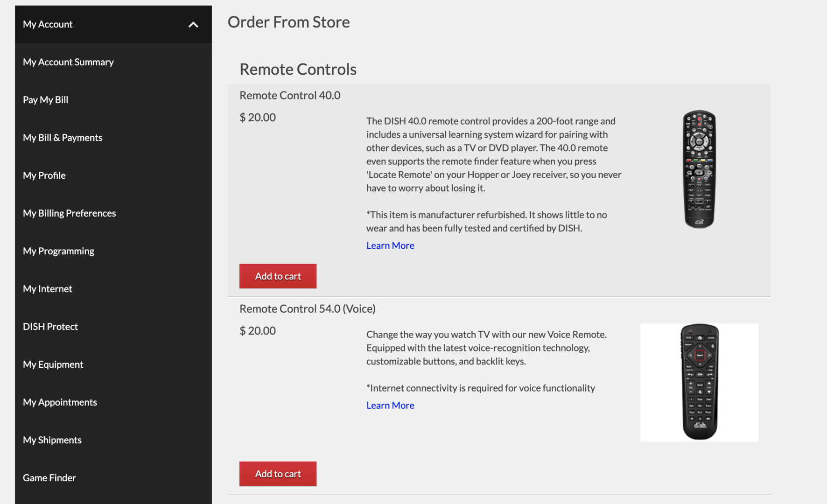Open My Account Summary

click(x=69, y=62)
